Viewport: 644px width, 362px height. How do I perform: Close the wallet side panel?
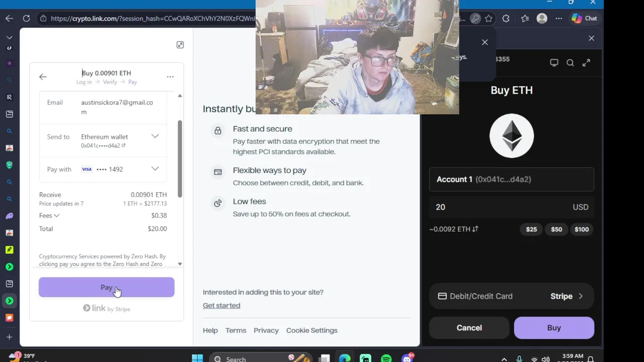591,38
